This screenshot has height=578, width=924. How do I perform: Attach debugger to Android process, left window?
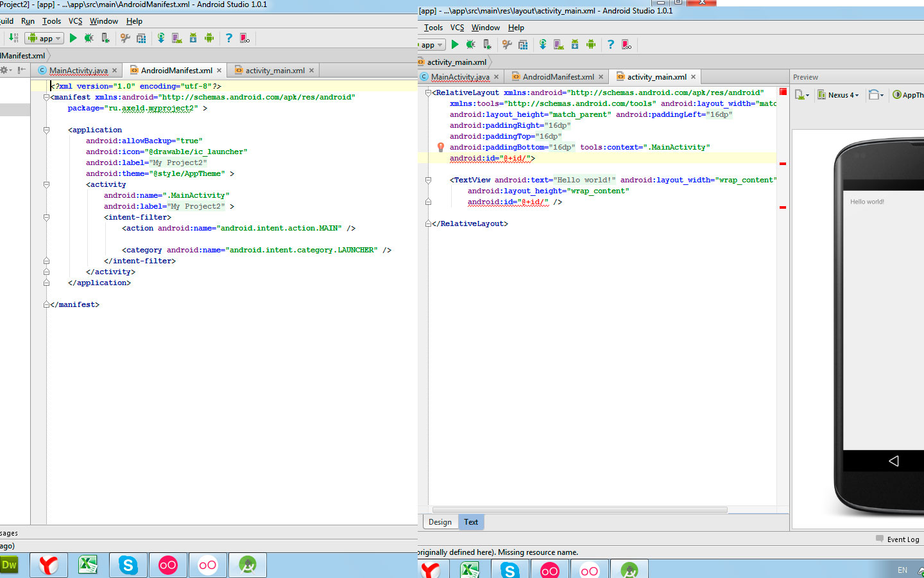click(x=105, y=39)
